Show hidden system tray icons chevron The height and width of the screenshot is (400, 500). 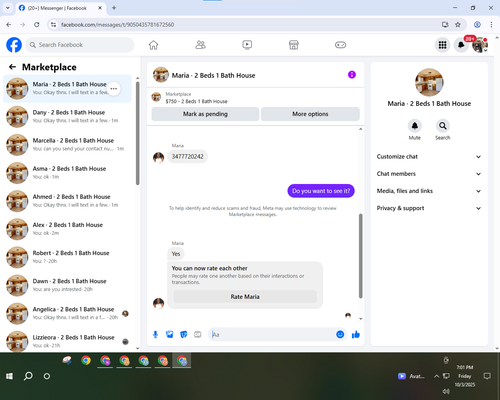(x=436, y=376)
